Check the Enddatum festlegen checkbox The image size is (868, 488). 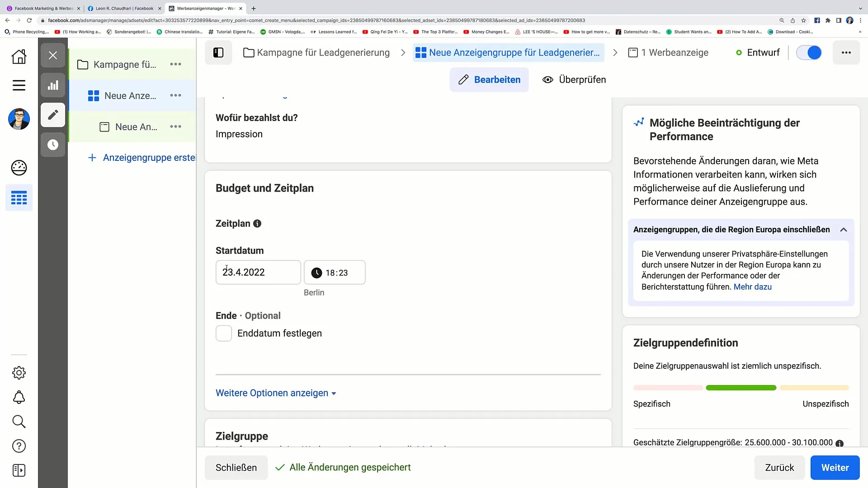click(x=224, y=333)
